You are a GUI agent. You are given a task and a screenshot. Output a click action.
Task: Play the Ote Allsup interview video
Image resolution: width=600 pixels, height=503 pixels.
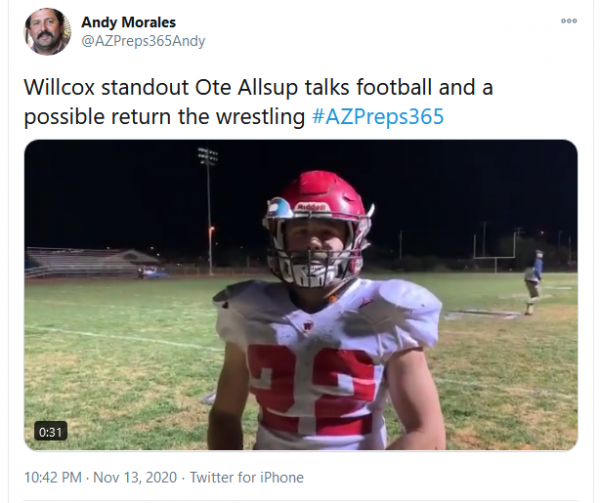[x=301, y=295]
